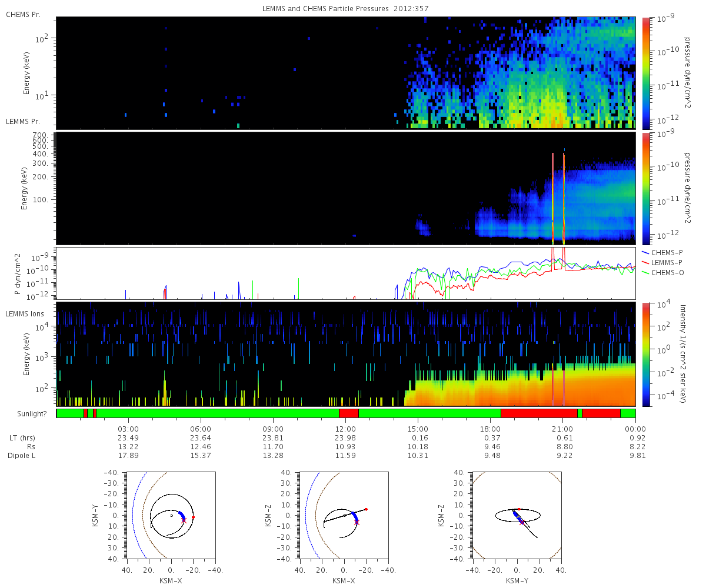Select the Dipole L value 15.37
706x588 pixels.
click(201, 456)
